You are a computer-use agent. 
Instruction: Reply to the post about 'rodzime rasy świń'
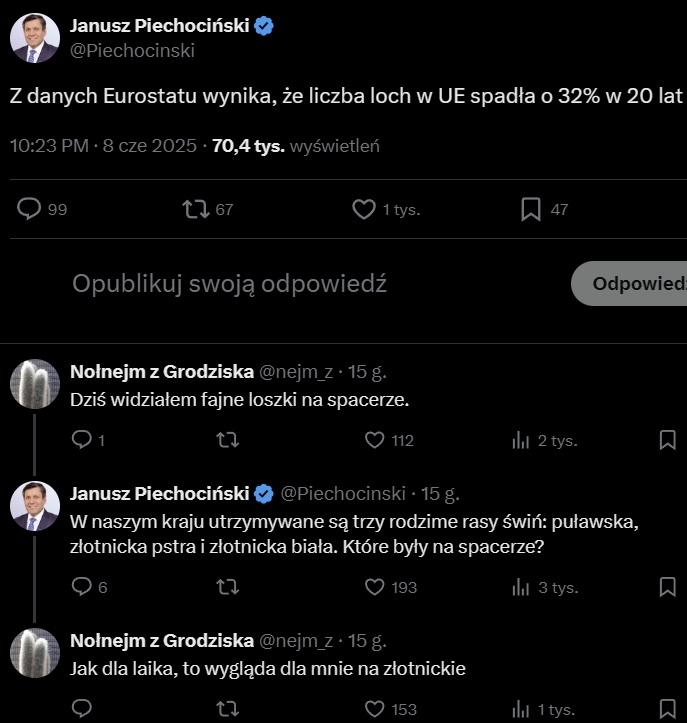click(x=82, y=587)
